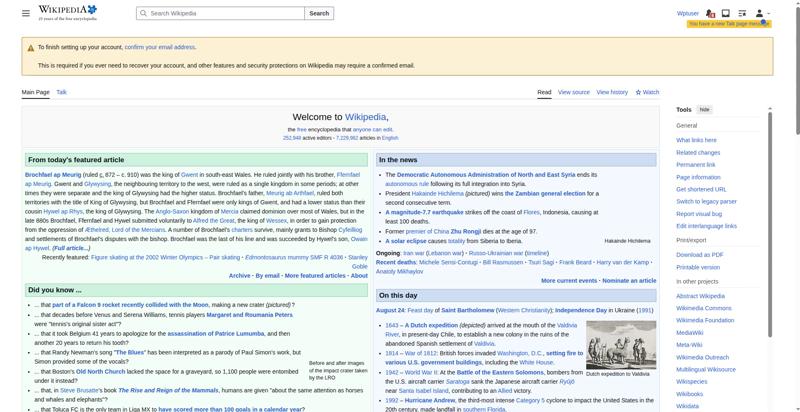Click Get shortened URL
The image size is (800, 412).
(x=701, y=189)
